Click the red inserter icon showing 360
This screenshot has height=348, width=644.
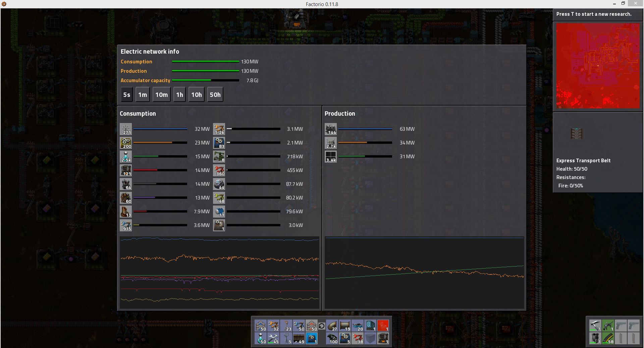pyautogui.click(x=219, y=170)
